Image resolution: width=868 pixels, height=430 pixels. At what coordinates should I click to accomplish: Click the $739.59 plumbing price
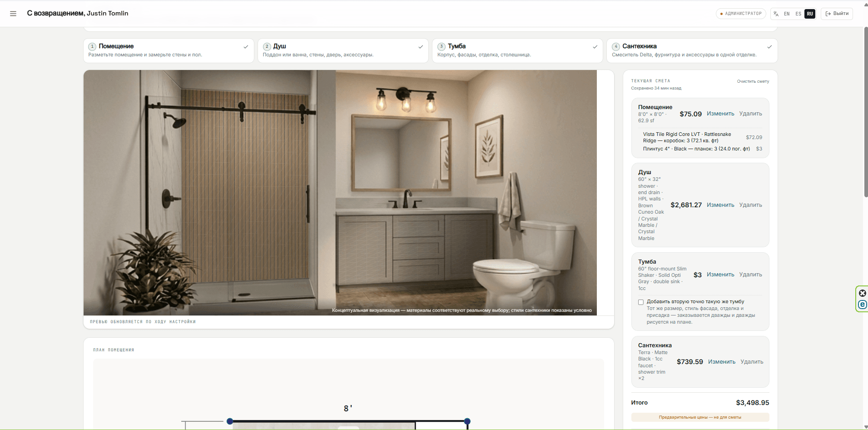689,362
